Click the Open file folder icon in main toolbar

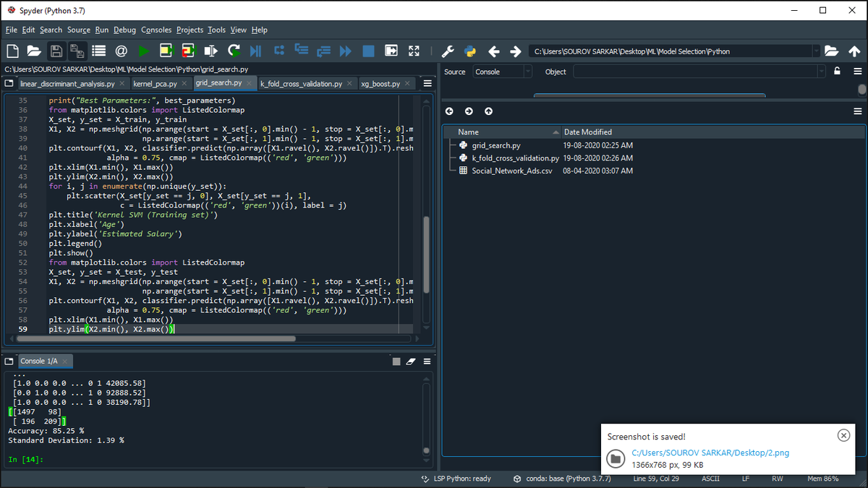point(34,51)
